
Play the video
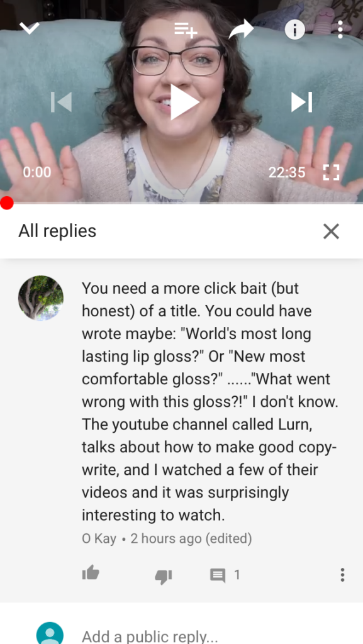[184, 102]
